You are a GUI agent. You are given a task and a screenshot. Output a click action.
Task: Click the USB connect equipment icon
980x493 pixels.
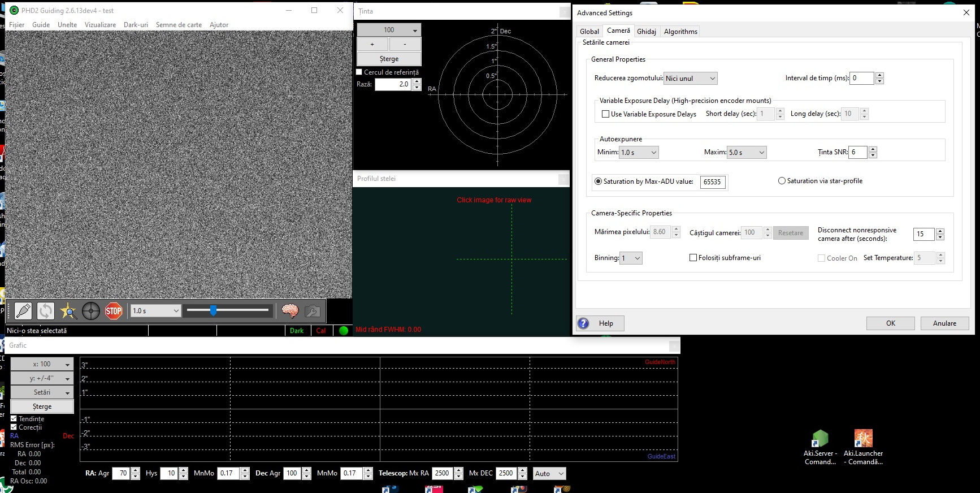[23, 311]
